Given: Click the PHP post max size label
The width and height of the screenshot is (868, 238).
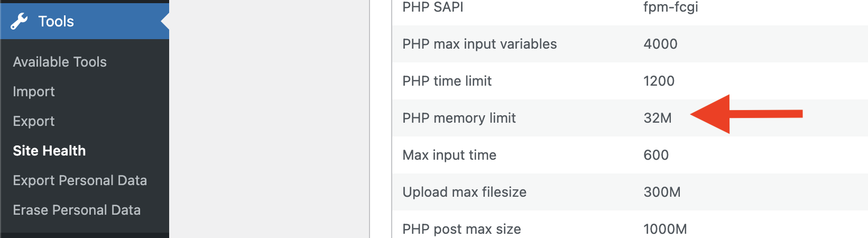Looking at the screenshot, I should [x=461, y=229].
